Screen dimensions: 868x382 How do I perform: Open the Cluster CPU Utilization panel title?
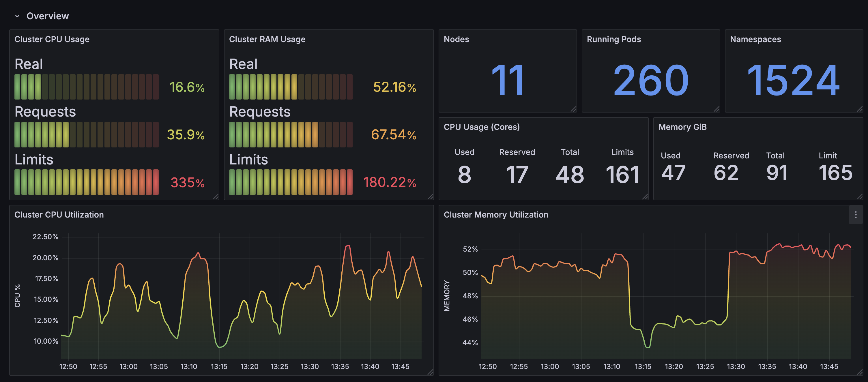59,215
